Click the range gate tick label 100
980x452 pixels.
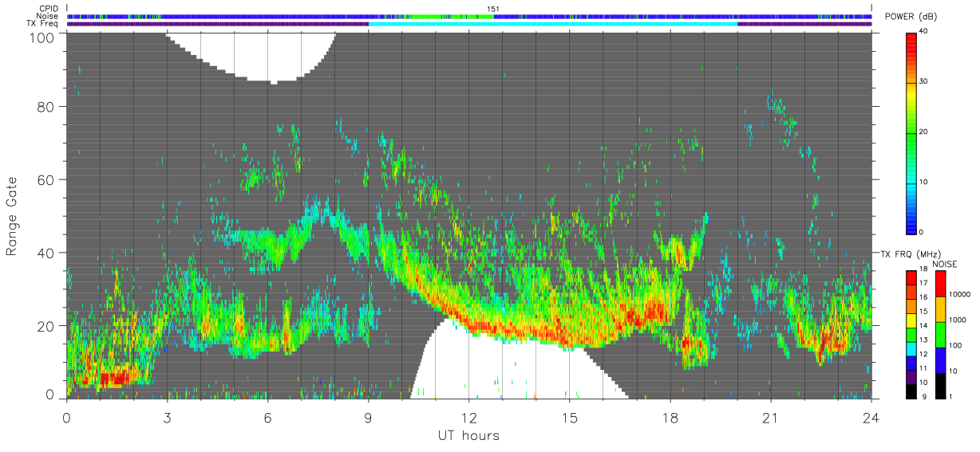point(44,37)
